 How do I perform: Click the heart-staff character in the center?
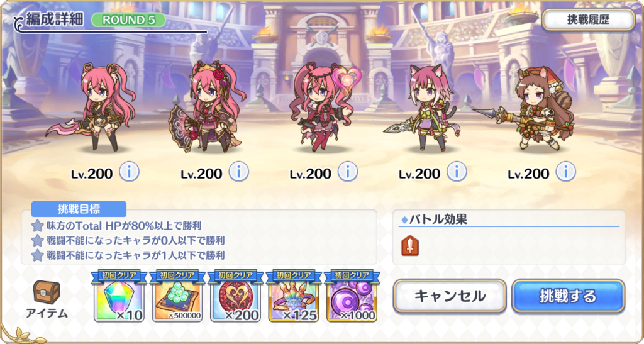[325, 106]
